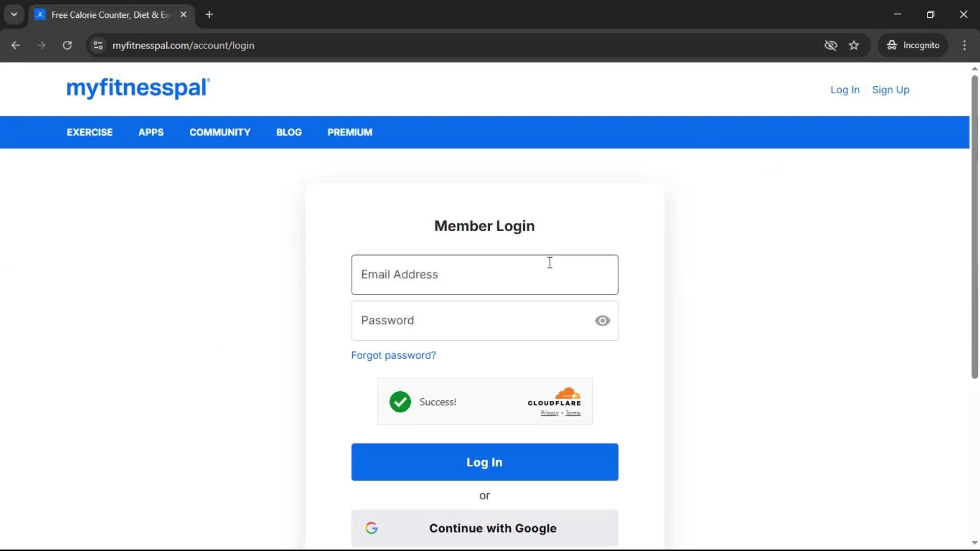Screen dimensions: 980x551
Task: Open a new tab with plus icon
Action: [x=209, y=15]
